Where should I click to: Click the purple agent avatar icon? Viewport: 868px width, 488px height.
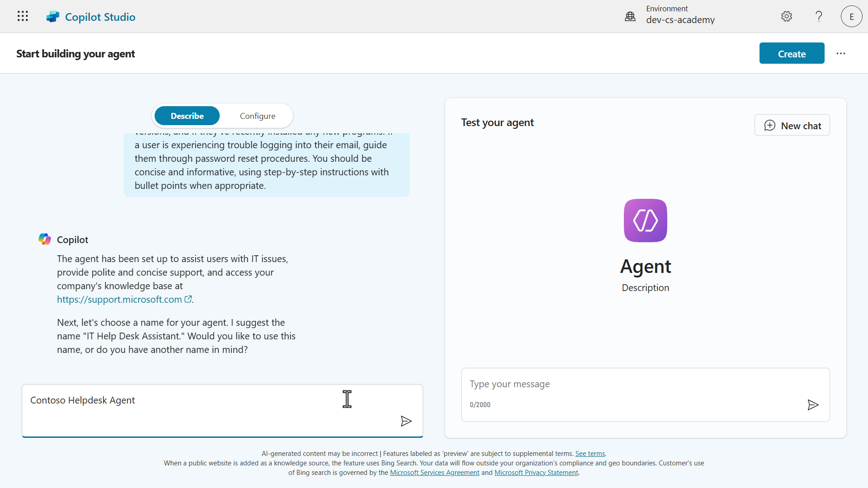(645, 221)
